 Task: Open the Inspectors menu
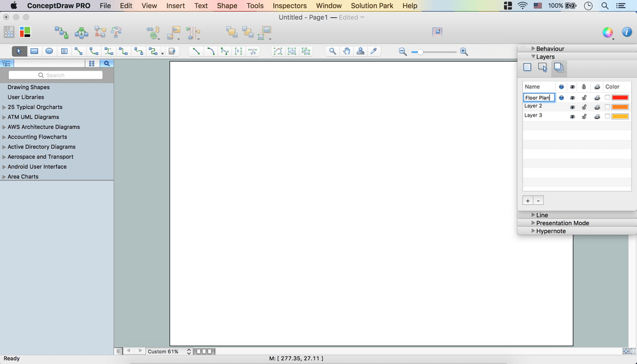click(289, 6)
